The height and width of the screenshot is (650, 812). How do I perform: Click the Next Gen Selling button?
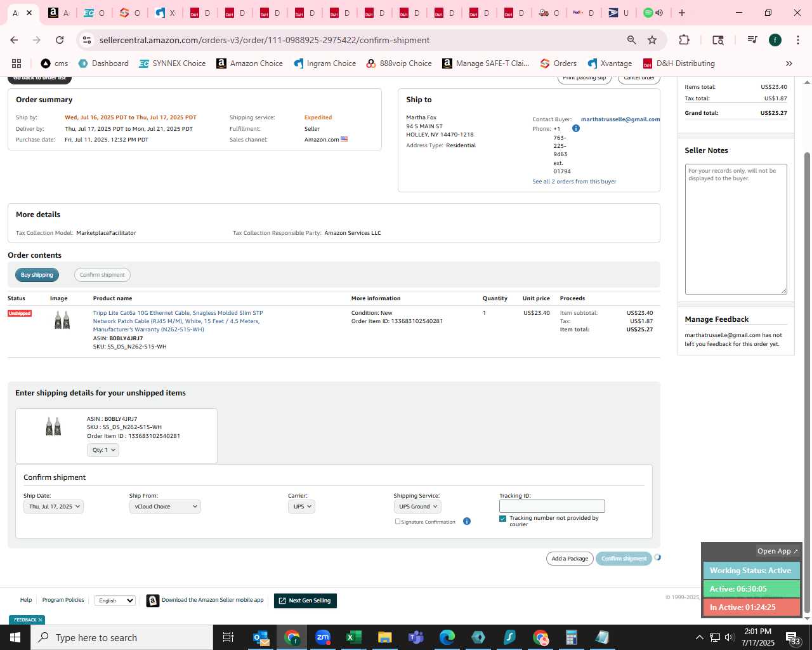pyautogui.click(x=305, y=600)
